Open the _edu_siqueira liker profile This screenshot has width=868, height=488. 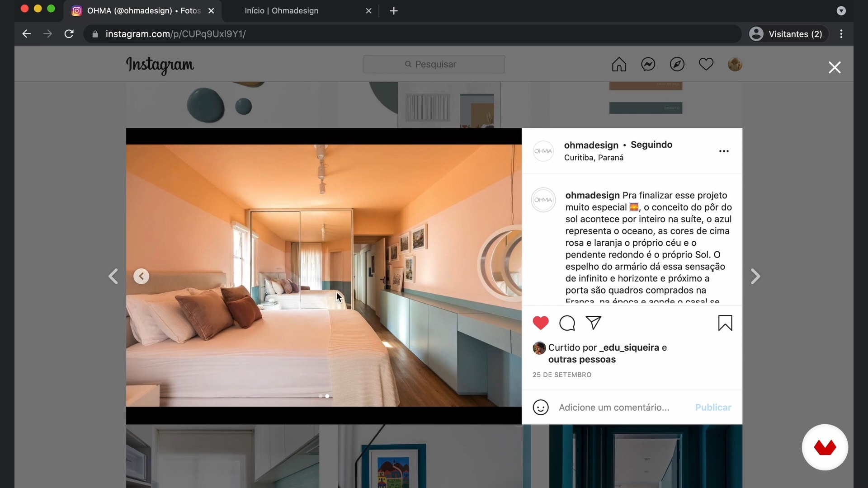click(629, 347)
